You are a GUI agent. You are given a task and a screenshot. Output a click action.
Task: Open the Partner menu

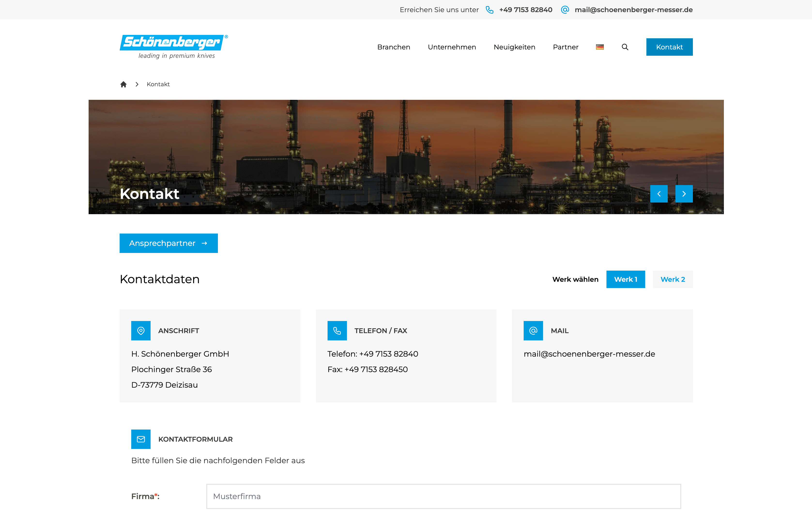point(566,47)
